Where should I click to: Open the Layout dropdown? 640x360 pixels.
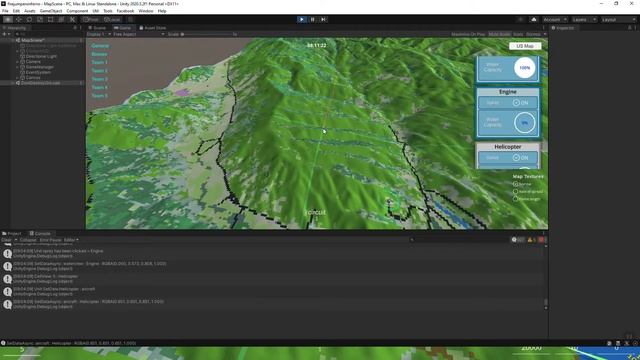(x=619, y=19)
